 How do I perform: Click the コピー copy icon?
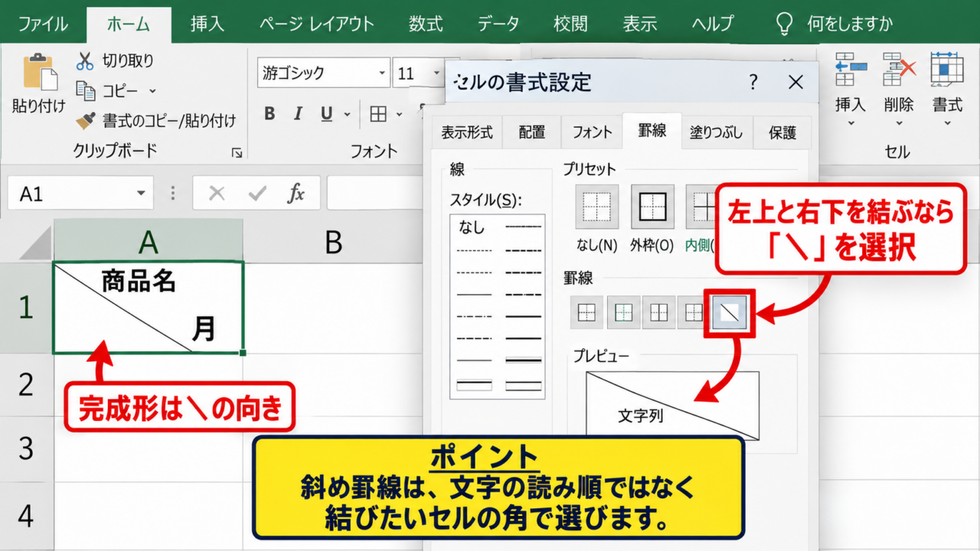coord(85,91)
